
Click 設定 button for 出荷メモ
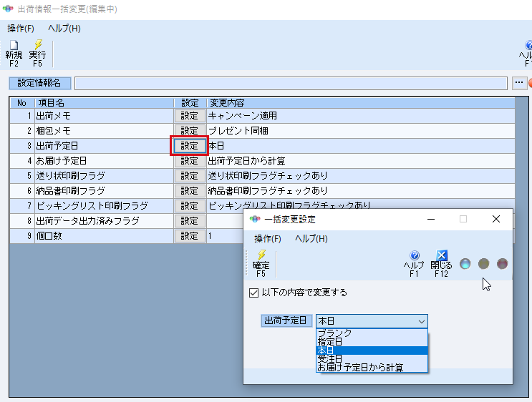pos(189,116)
